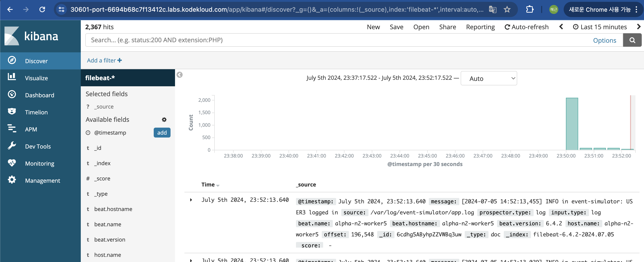The image size is (644, 262).
Task: Expand the first log document row
Action: click(191, 200)
